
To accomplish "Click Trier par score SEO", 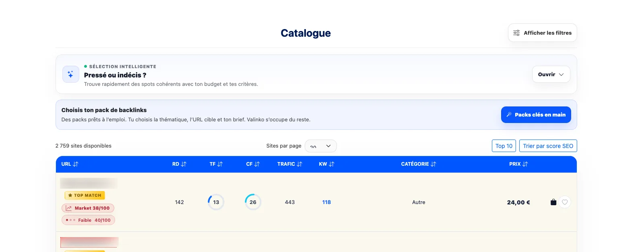I will pyautogui.click(x=548, y=146).
